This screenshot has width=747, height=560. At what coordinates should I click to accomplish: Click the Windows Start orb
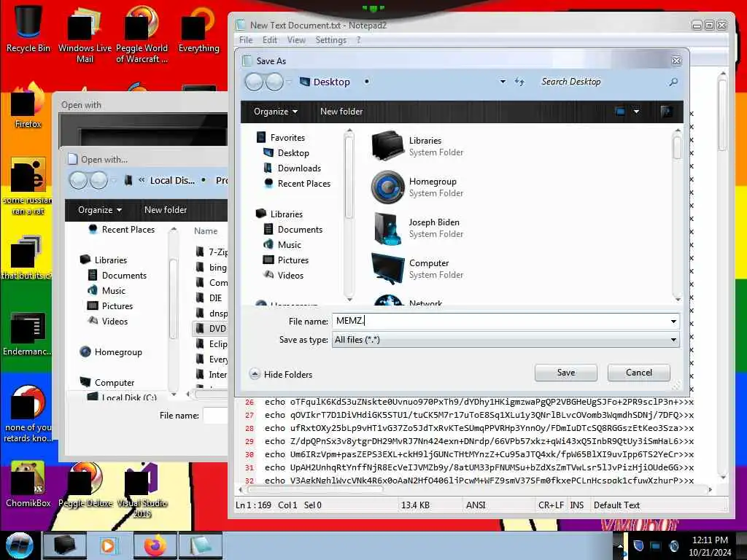20,545
